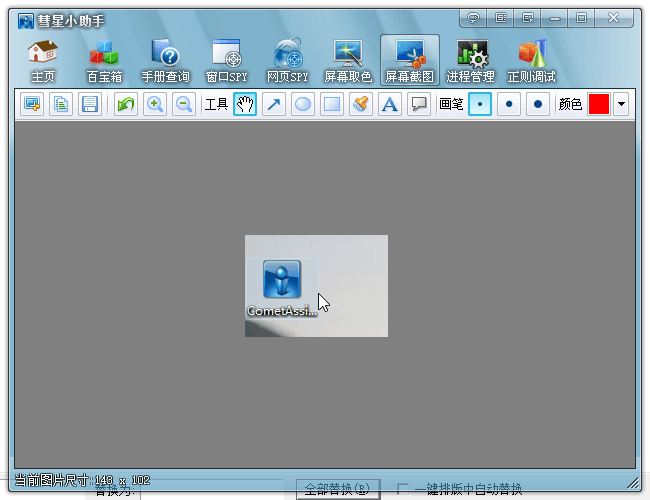Select the hand pan tool
The width and height of the screenshot is (650, 500).
coord(245,104)
